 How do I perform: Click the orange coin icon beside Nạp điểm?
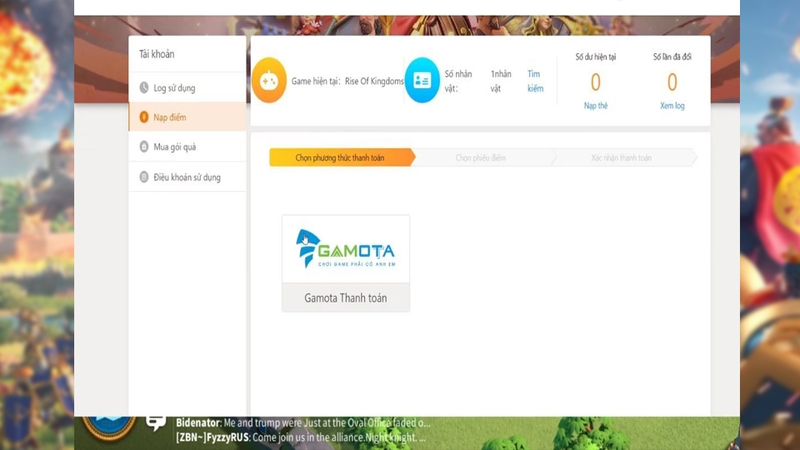tap(144, 117)
